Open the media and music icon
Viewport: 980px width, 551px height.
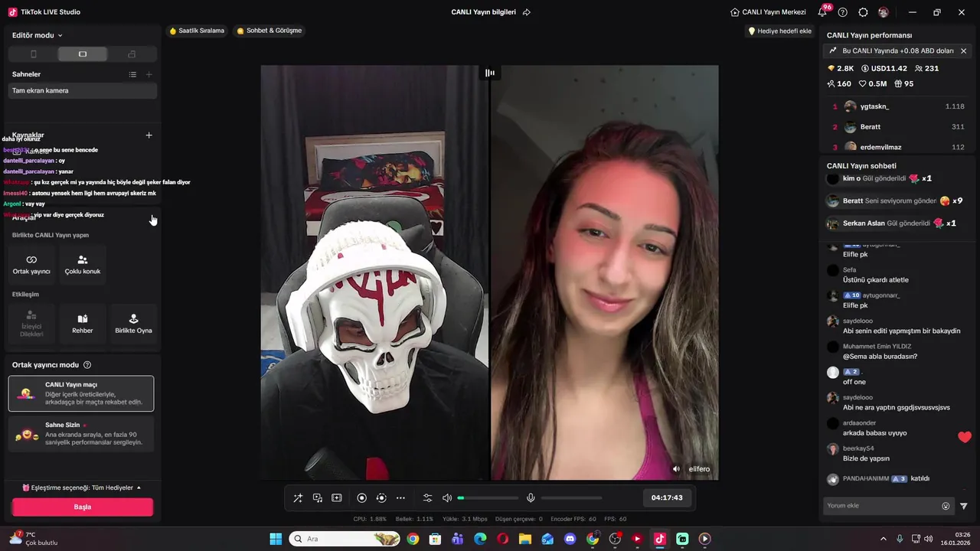point(317,498)
